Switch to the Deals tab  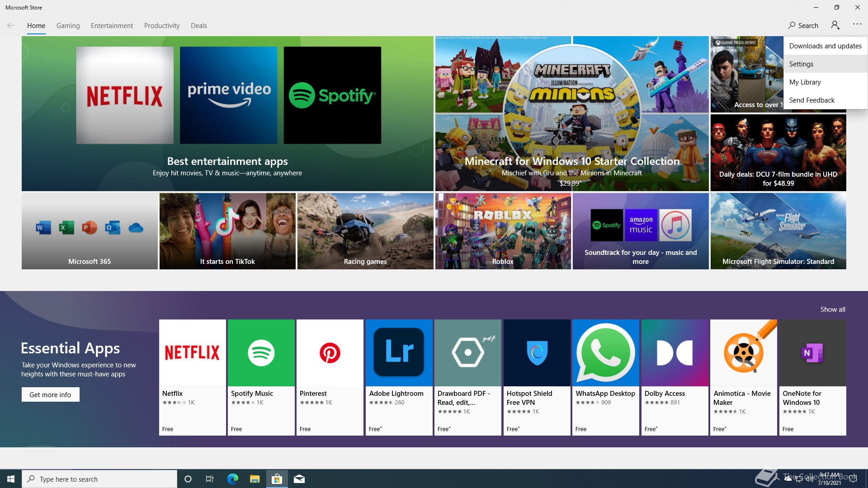pyautogui.click(x=199, y=26)
